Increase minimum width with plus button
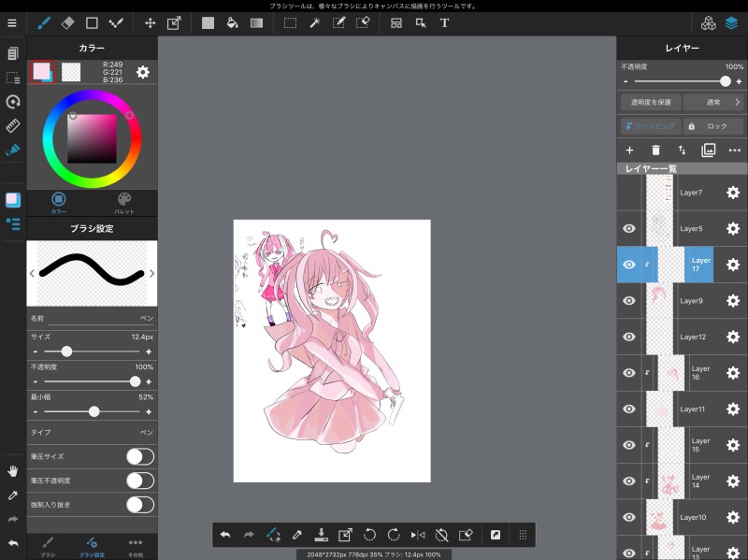Image resolution: width=748 pixels, height=560 pixels. [x=149, y=411]
